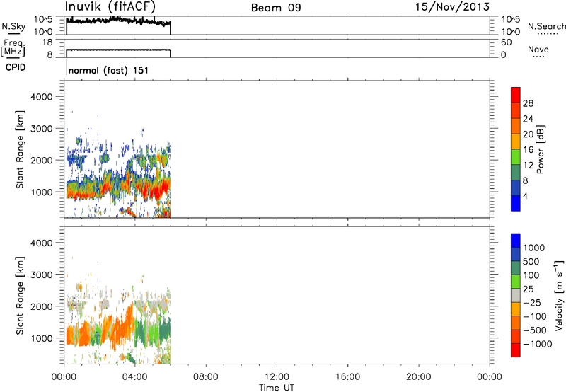The image size is (566, 392).
Task: Click the "100" label on Velocity color bar
Action: pyautogui.click(x=531, y=275)
